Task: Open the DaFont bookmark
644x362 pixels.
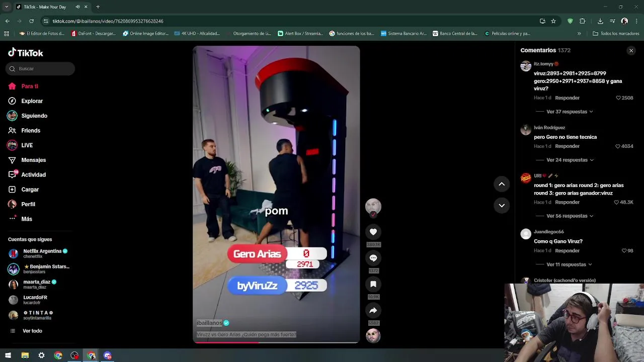Action: click(x=93, y=34)
